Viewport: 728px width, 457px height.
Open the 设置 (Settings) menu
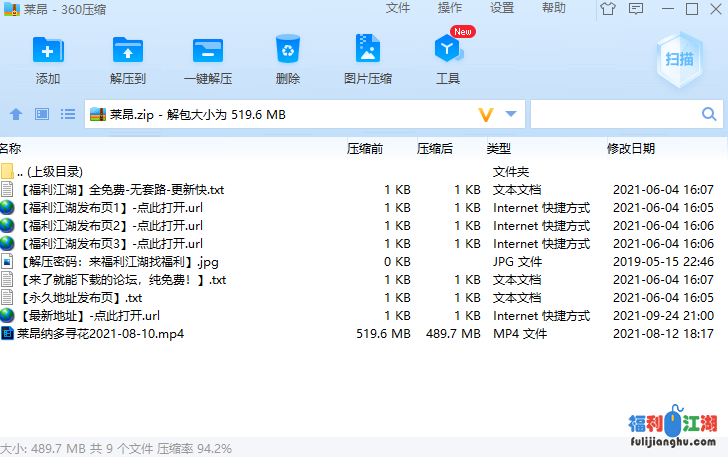(502, 8)
